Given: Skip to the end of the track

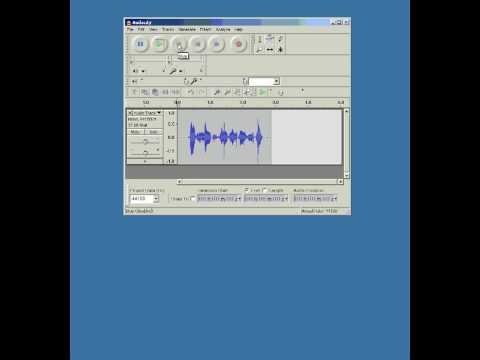Looking at the screenshot, I should [x=217, y=44].
